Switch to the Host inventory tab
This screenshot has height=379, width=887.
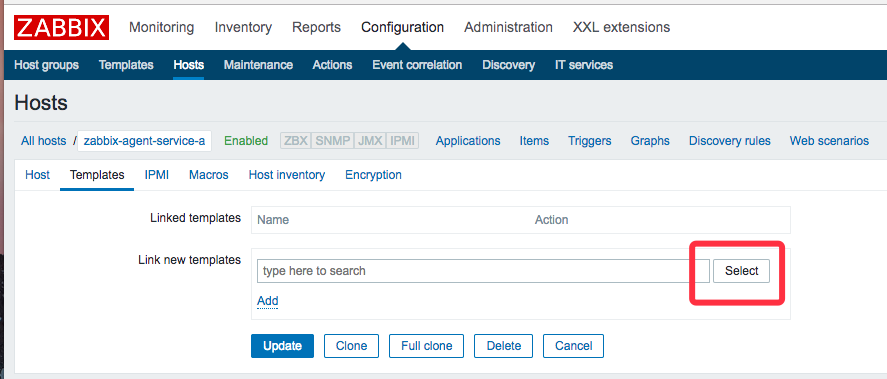[x=287, y=175]
